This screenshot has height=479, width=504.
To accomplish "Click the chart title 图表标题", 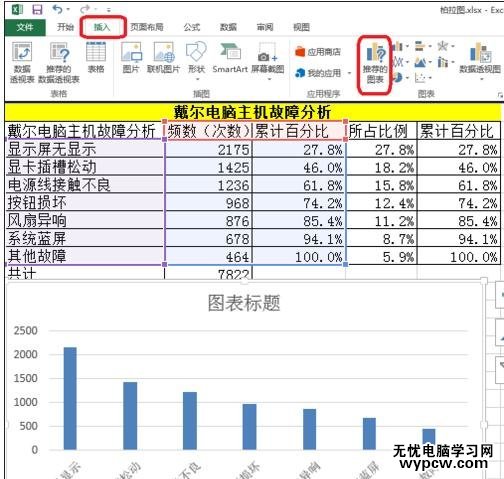I will click(244, 303).
